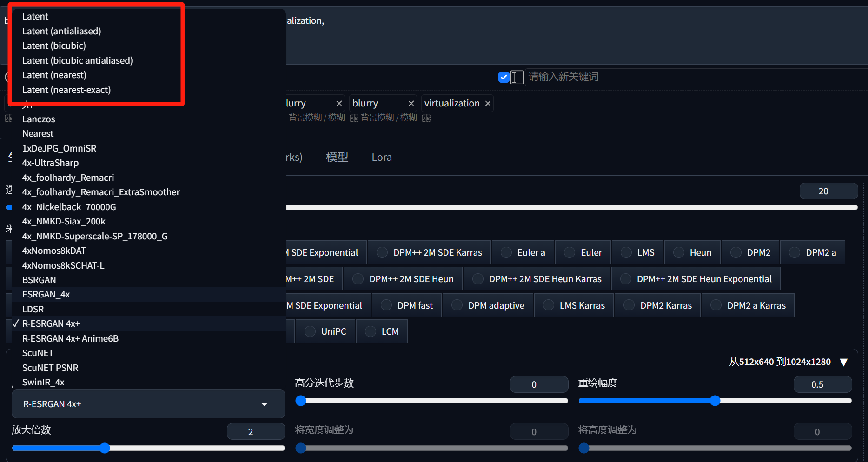
Task: Remove the virtualization tag with its X
Action: click(488, 103)
